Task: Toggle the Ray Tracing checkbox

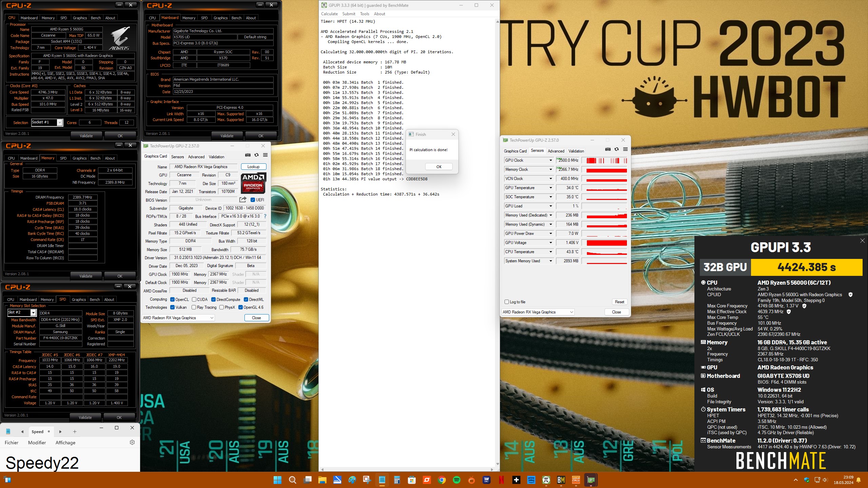Action: pyautogui.click(x=194, y=307)
